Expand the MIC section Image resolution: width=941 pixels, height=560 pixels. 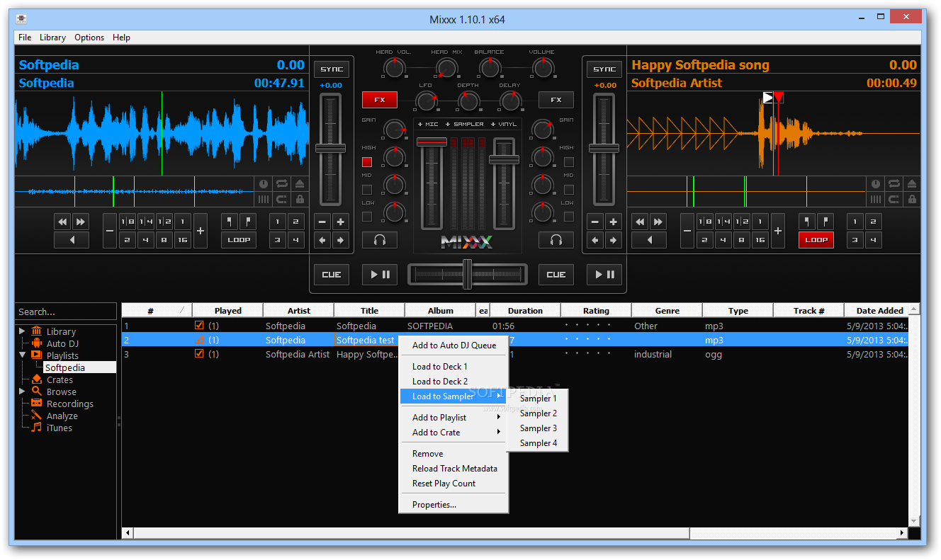point(428,124)
